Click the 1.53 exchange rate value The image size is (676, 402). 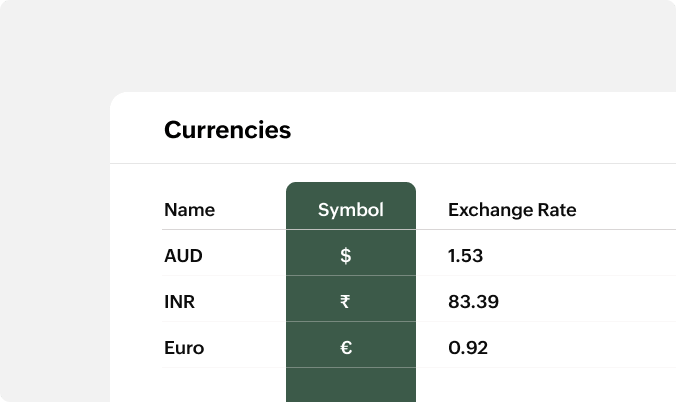(x=466, y=256)
